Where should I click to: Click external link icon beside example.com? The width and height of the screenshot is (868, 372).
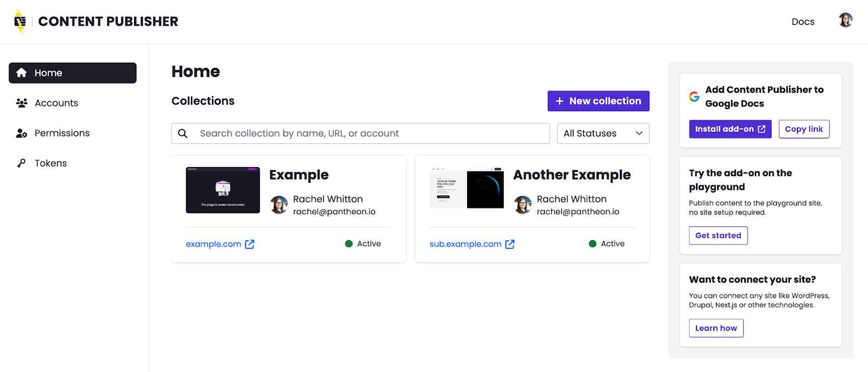(x=250, y=244)
